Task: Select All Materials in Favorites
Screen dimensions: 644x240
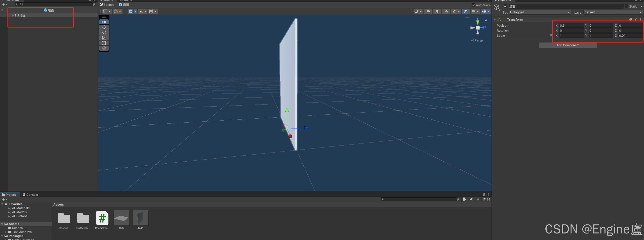Action: pos(21,208)
